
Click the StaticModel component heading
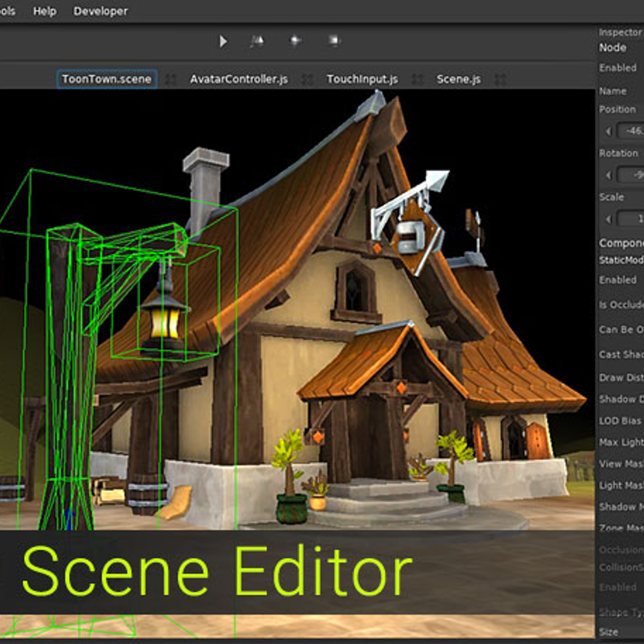point(621,260)
